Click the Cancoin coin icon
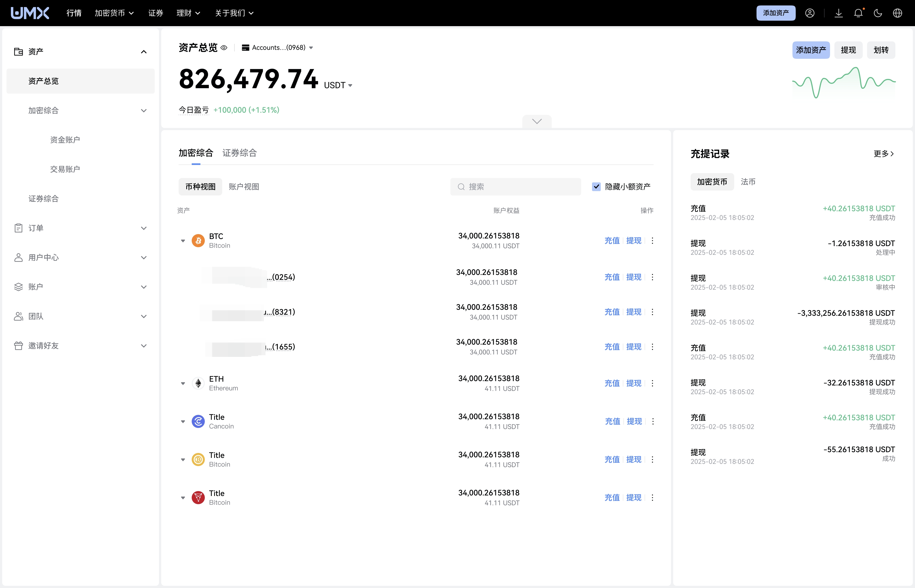 pos(198,421)
